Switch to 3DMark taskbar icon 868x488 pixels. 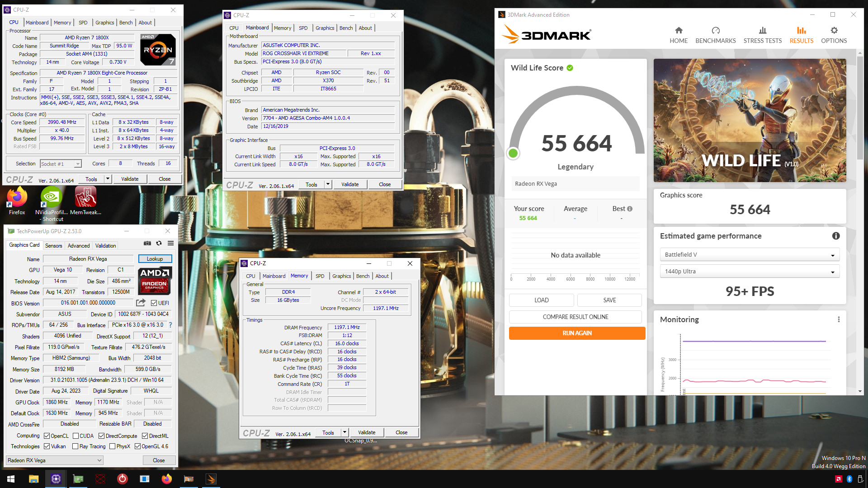211,479
